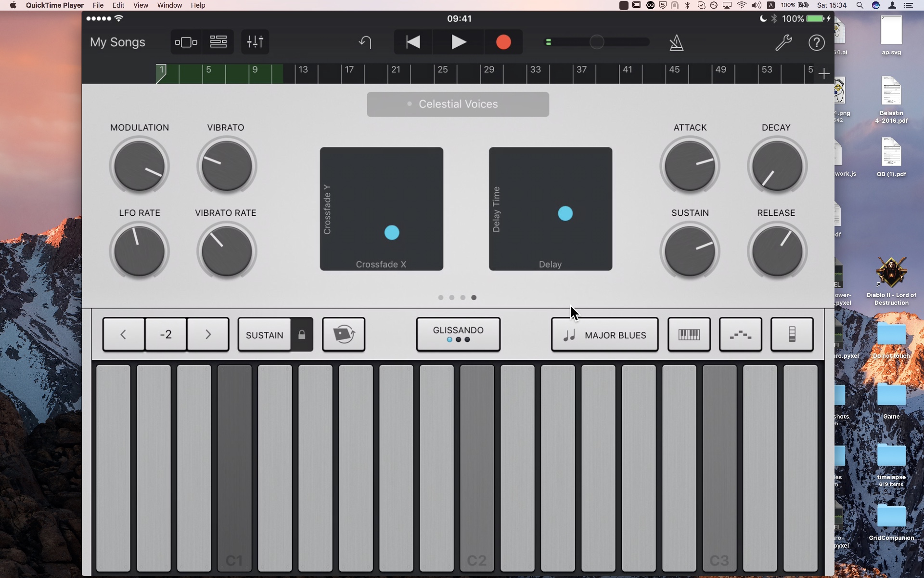The width and height of the screenshot is (924, 578).
Task: Open the QuickTime Player File menu
Action: coord(98,5)
